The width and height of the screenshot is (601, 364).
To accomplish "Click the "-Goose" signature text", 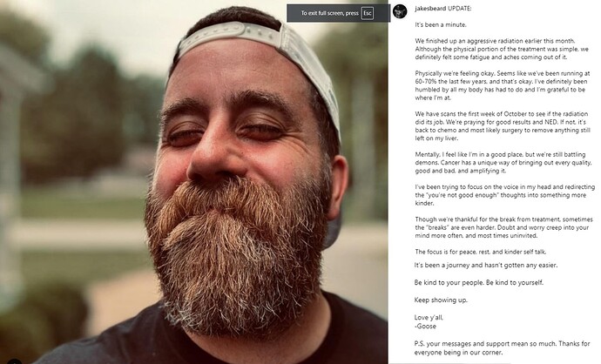I will (428, 326).
